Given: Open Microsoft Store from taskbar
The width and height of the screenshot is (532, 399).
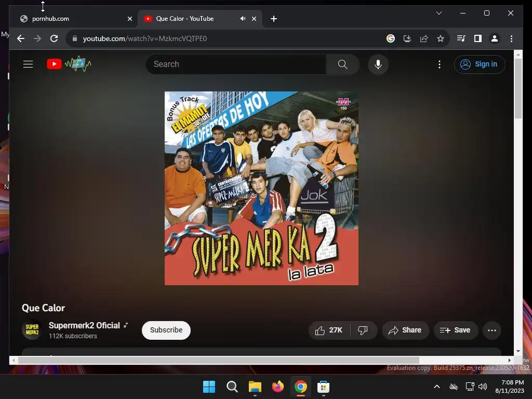Looking at the screenshot, I should point(323,387).
